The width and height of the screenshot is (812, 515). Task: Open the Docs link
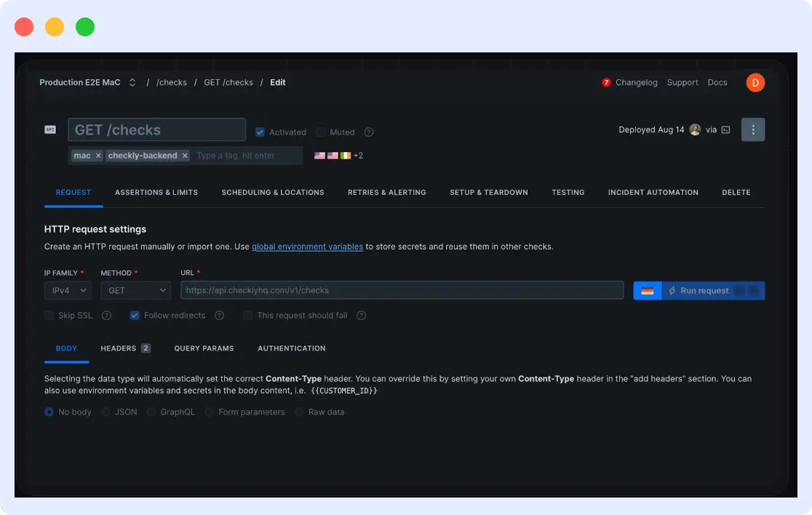tap(717, 82)
